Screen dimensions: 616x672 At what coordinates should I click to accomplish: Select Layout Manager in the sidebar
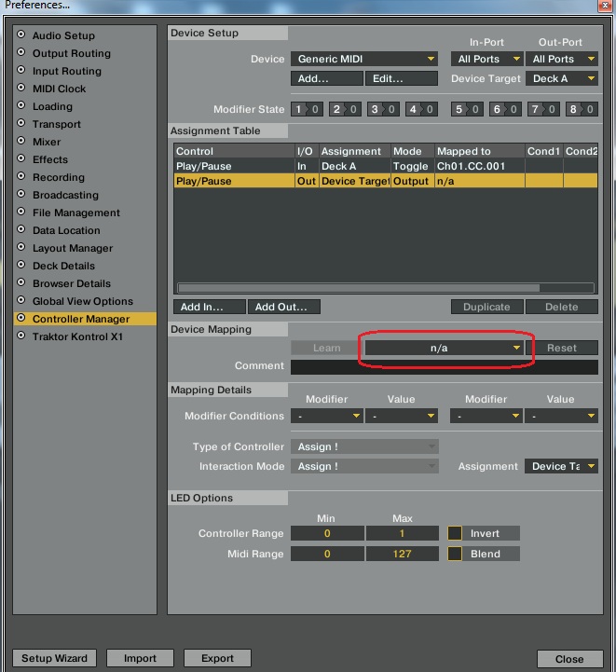(73, 248)
